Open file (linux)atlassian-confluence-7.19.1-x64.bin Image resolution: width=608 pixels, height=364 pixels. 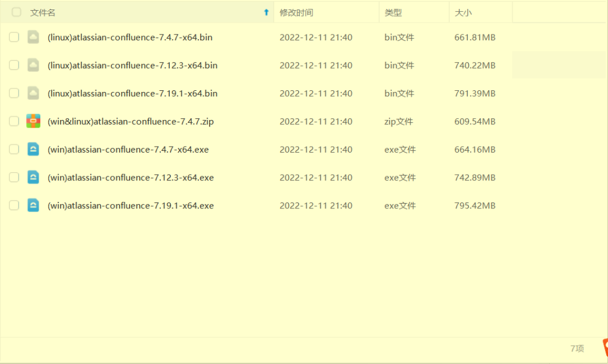pyautogui.click(x=132, y=93)
